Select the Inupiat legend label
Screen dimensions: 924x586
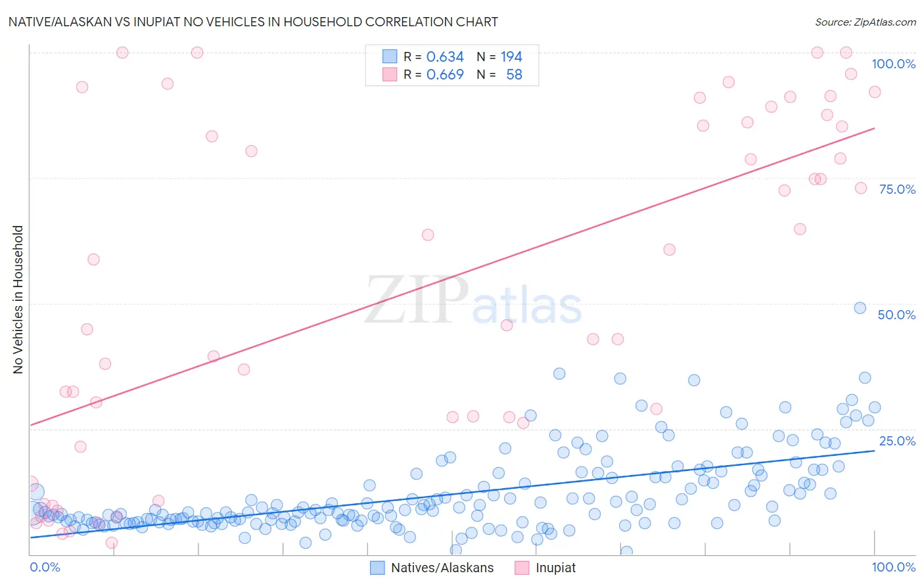click(x=555, y=568)
